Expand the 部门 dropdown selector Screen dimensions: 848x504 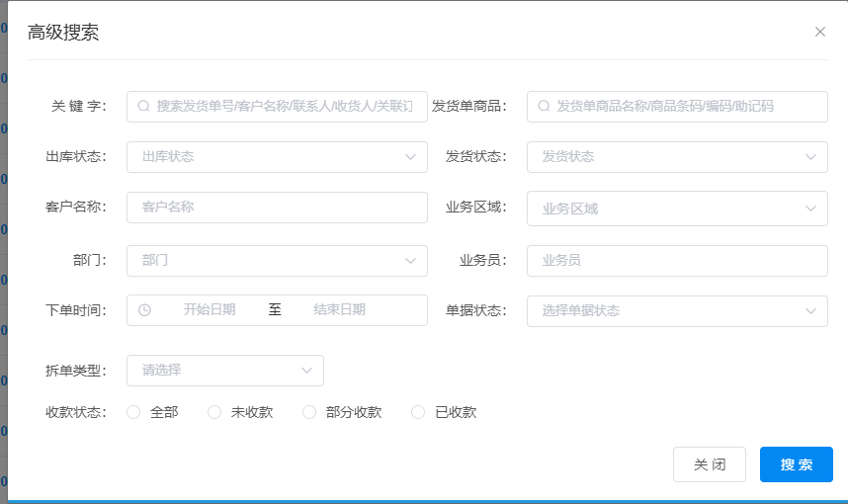tap(277, 260)
